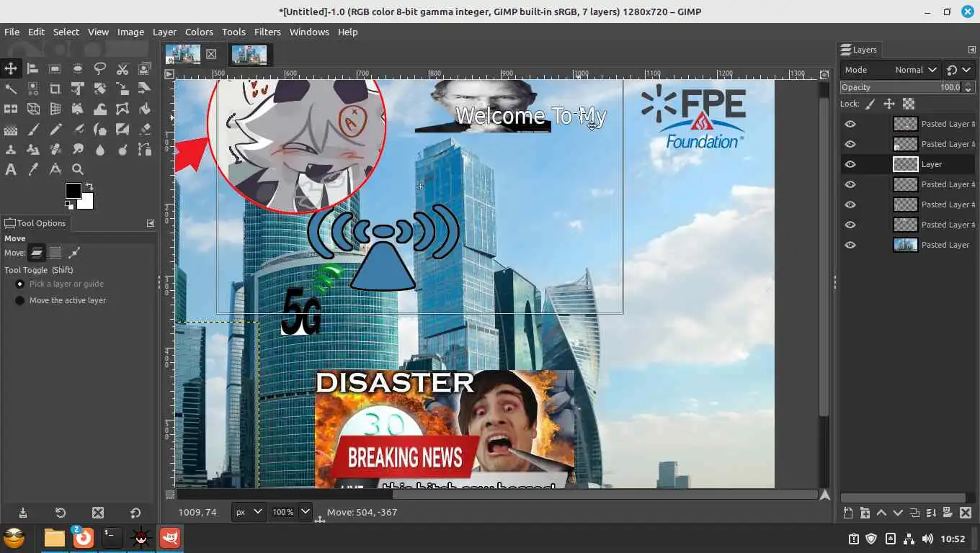Open Layers panel configuration menu

click(971, 50)
